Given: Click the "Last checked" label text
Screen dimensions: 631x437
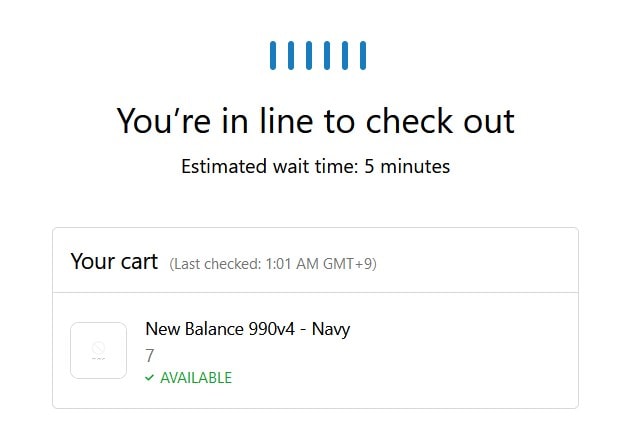Looking at the screenshot, I should [214, 264].
